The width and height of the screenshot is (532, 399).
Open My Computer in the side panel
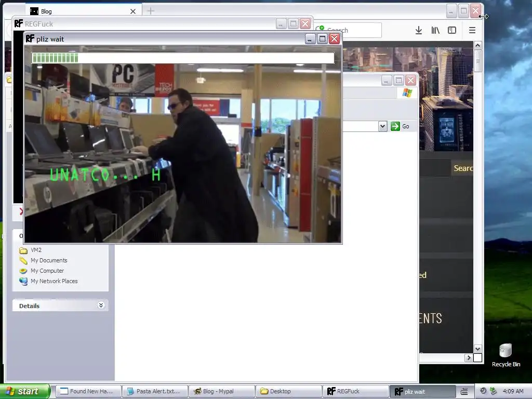(x=47, y=271)
